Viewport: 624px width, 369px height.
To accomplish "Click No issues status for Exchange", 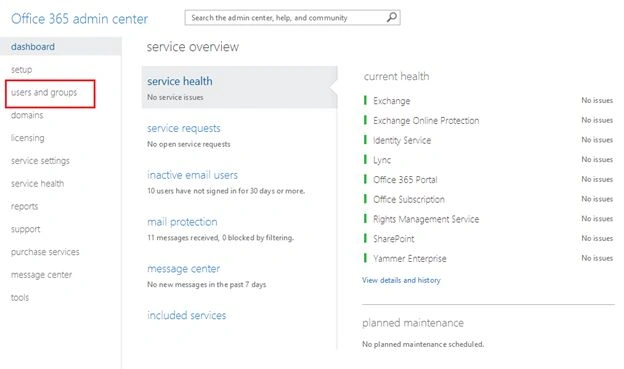I will 597,100.
